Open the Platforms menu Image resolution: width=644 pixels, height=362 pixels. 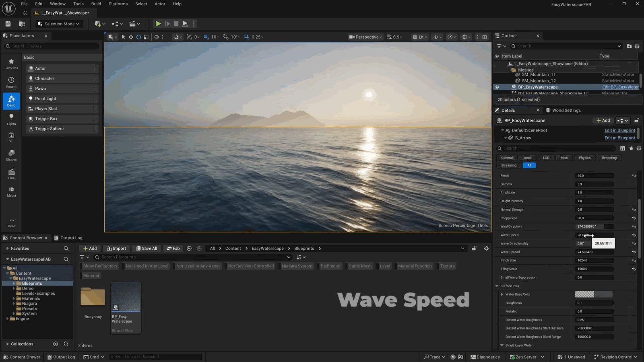click(x=118, y=4)
